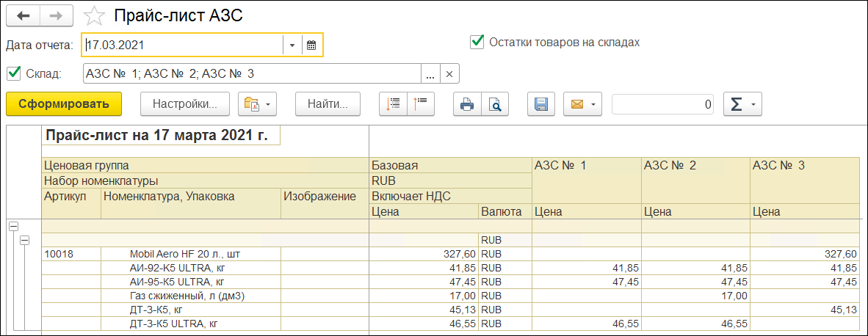Collapse all report groups

coord(422,105)
